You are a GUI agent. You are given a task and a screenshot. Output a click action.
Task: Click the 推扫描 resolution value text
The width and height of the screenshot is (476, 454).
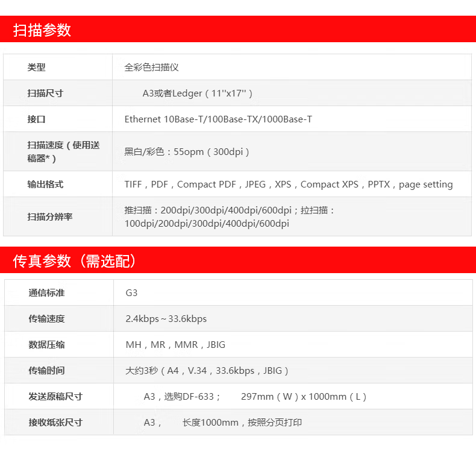click(229, 217)
